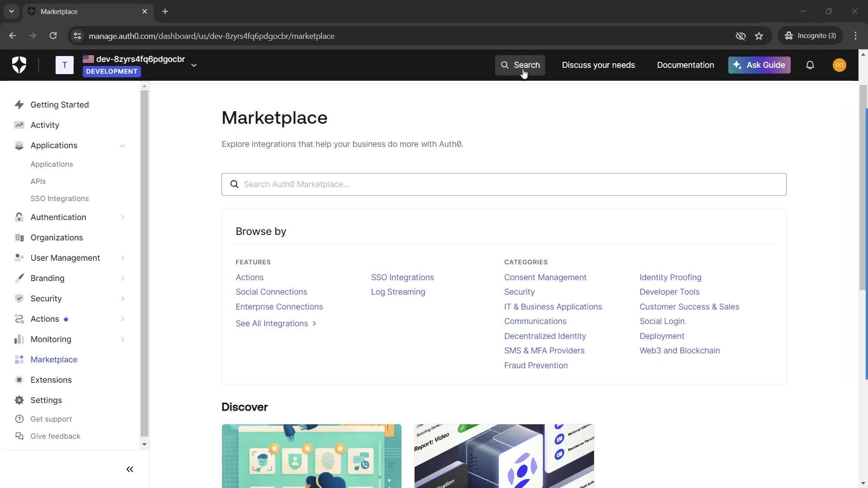
Task: Open See All Integrations link
Action: 276,324
